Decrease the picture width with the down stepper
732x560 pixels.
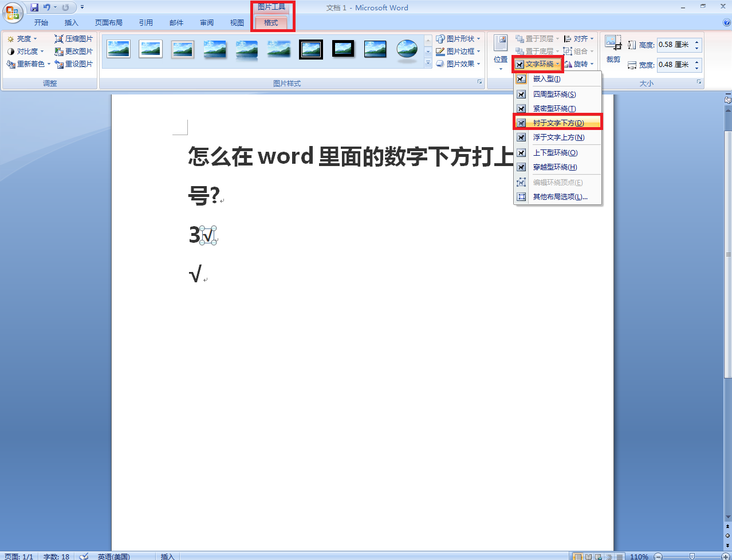pos(697,68)
